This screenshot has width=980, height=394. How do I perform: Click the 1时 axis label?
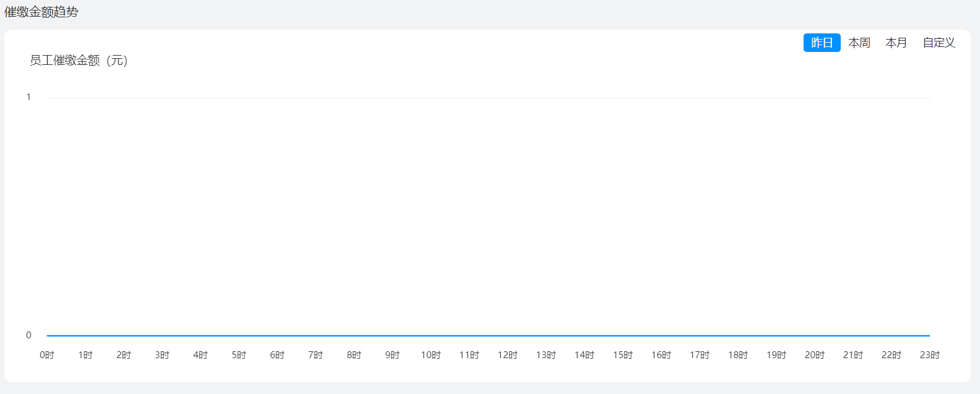(85, 355)
